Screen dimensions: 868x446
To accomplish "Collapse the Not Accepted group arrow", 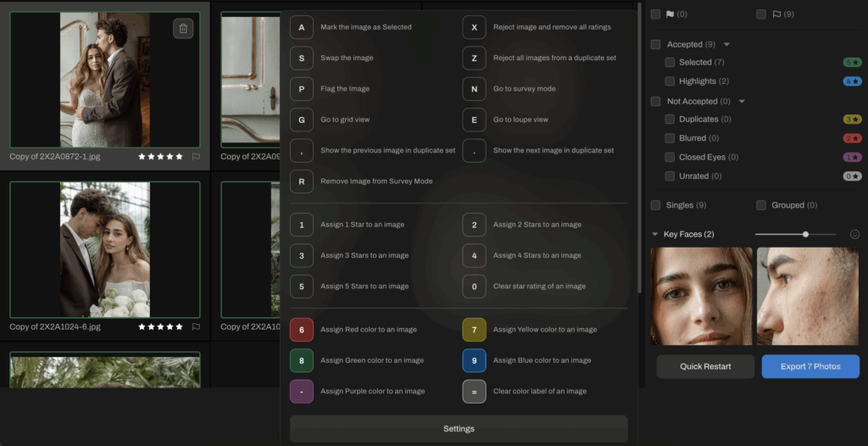I will pyautogui.click(x=742, y=102).
